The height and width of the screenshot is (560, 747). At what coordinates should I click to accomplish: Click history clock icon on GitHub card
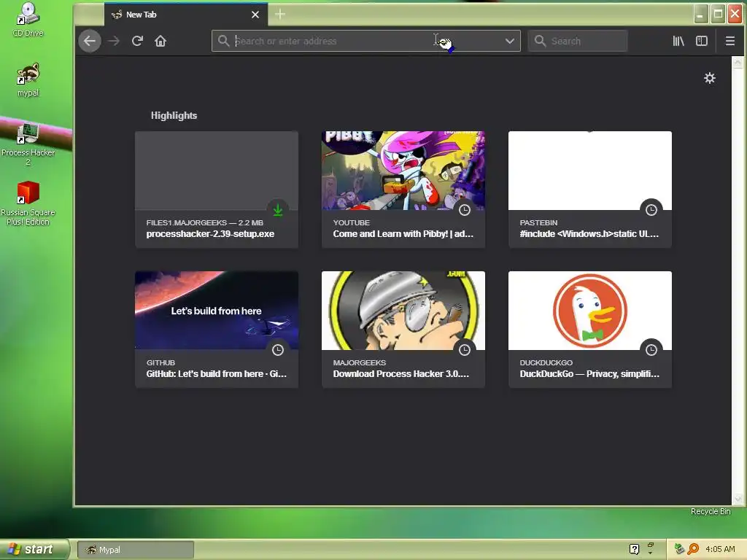pos(278,350)
